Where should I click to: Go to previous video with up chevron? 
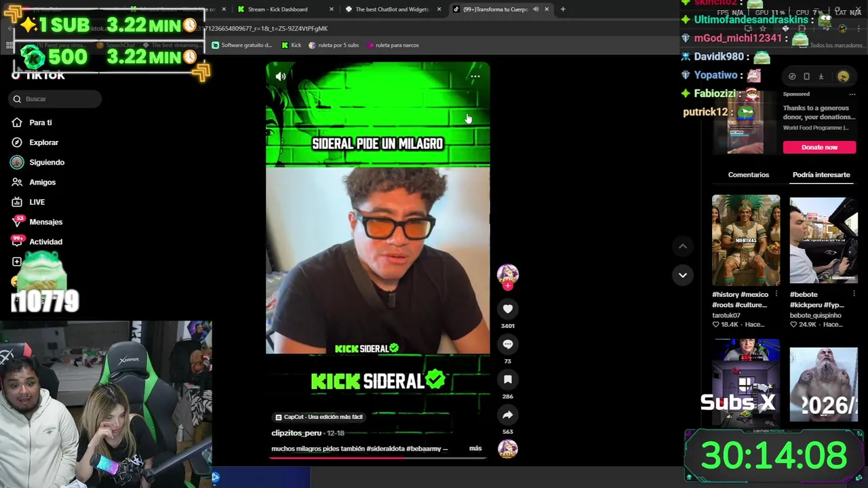coord(683,247)
